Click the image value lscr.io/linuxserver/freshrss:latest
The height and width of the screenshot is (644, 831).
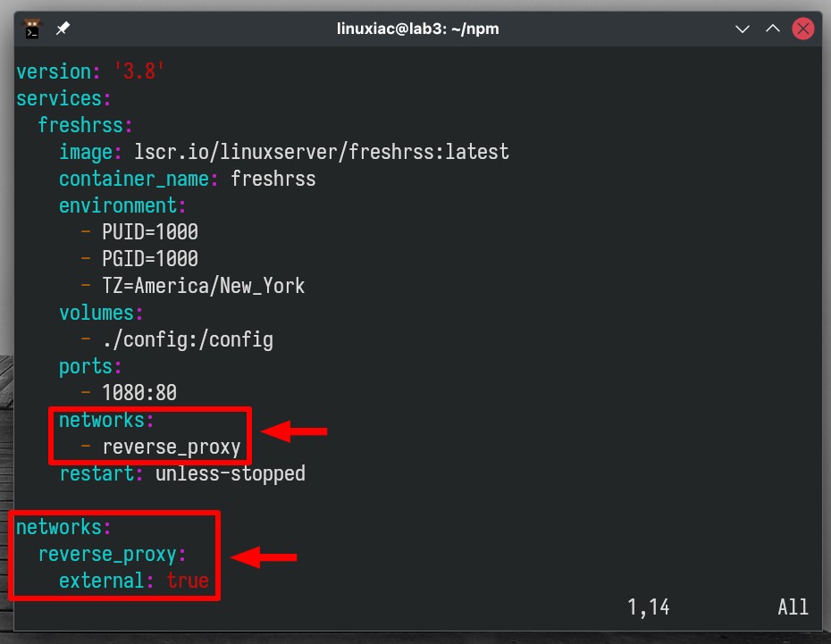coord(322,152)
